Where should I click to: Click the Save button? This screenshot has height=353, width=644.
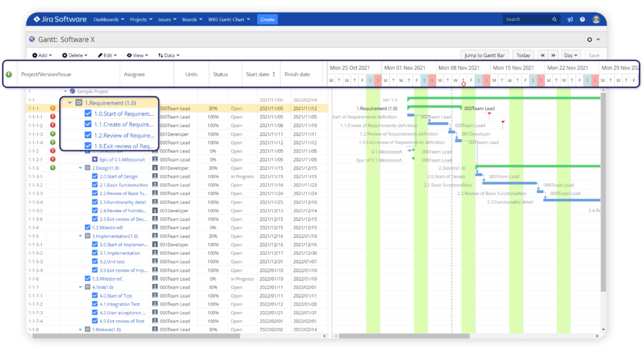[x=594, y=55]
